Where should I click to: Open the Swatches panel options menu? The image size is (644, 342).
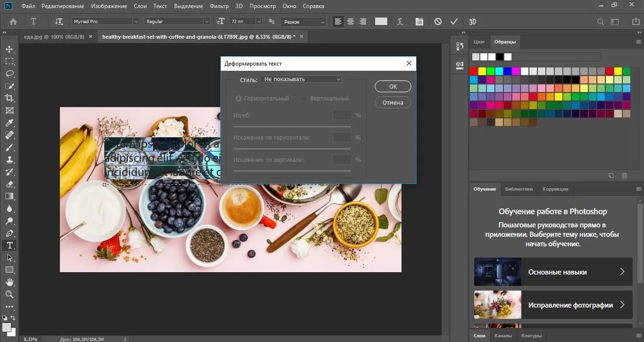pos(638,42)
